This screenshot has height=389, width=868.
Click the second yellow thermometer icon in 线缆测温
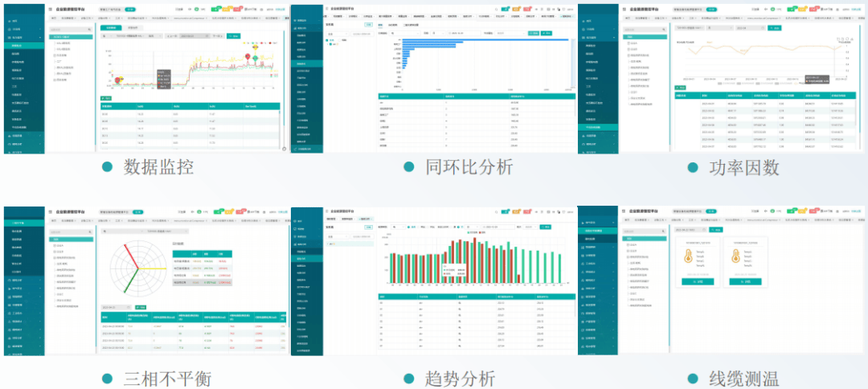[x=735, y=259]
